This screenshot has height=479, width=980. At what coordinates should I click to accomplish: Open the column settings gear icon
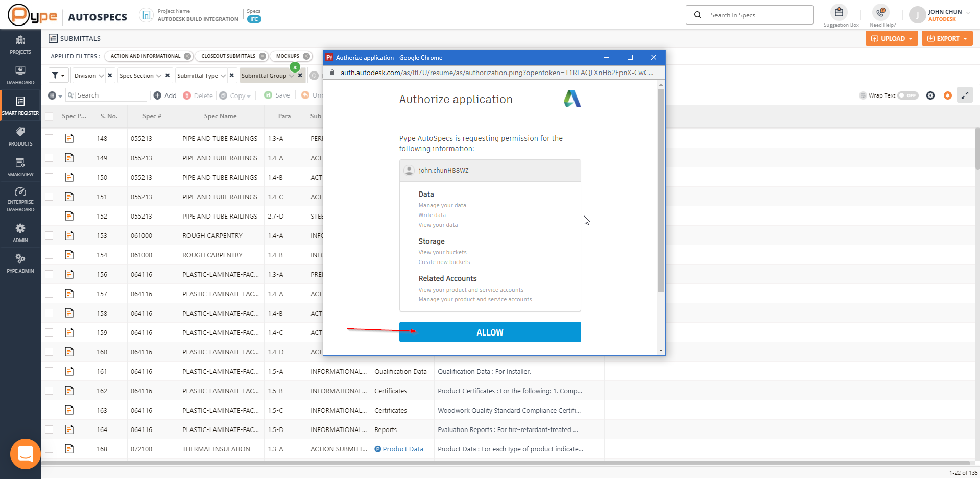coord(930,95)
